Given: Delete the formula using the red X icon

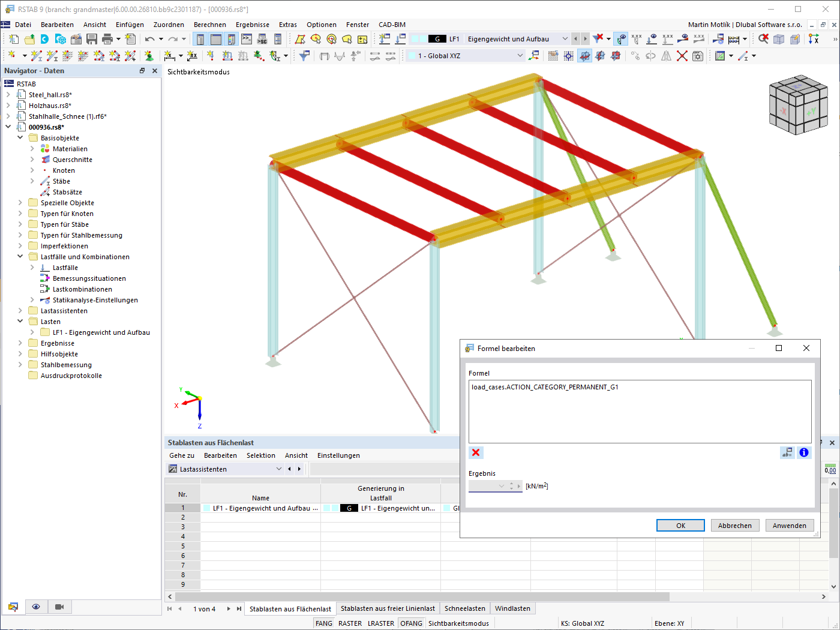Looking at the screenshot, I should [x=475, y=452].
